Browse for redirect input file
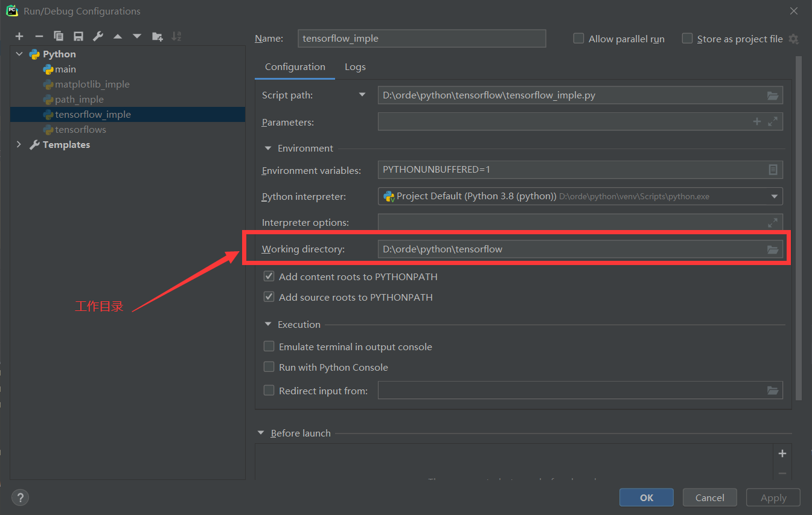 773,391
